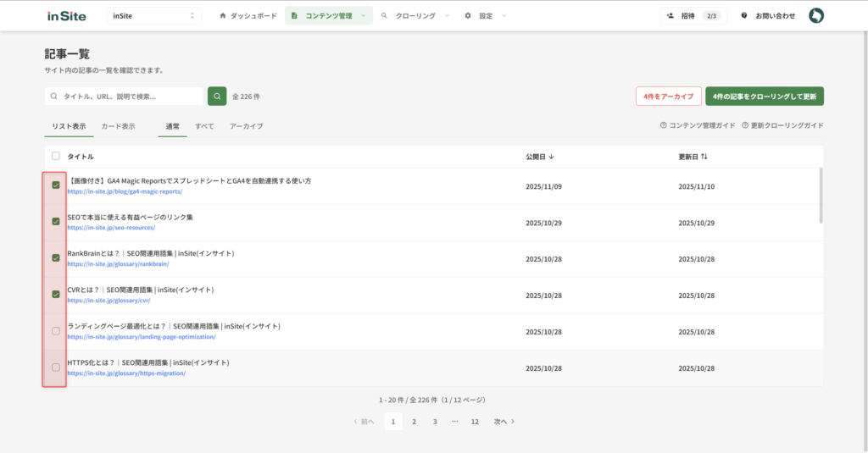The image size is (868, 453).
Task: Click the invite people icon
Action: coord(670,16)
